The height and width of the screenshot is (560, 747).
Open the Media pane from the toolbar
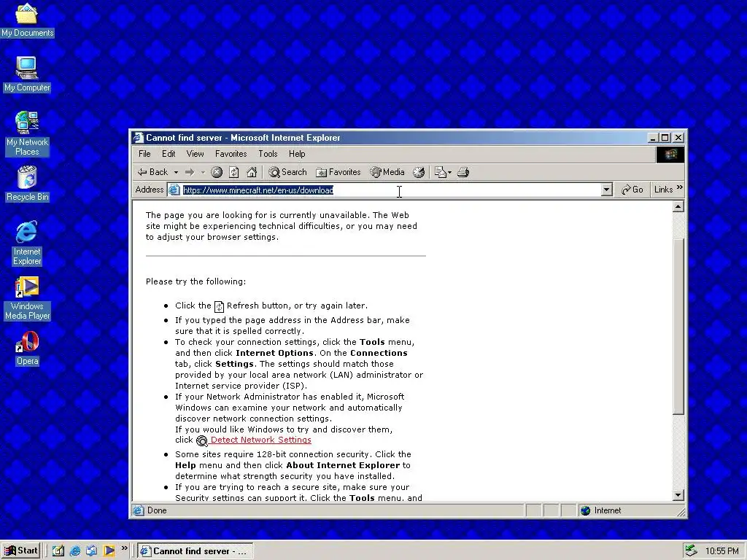(387, 172)
